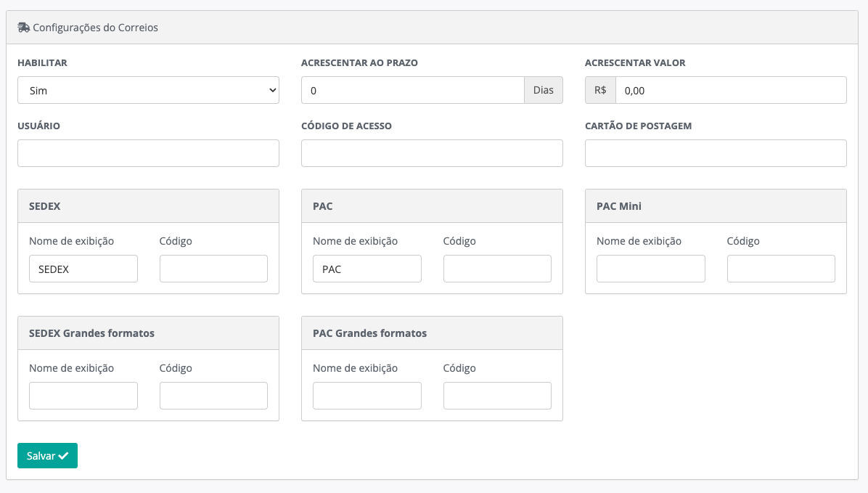This screenshot has width=868, height=493.
Task: Click the R$ currency prefix
Action: click(x=601, y=90)
